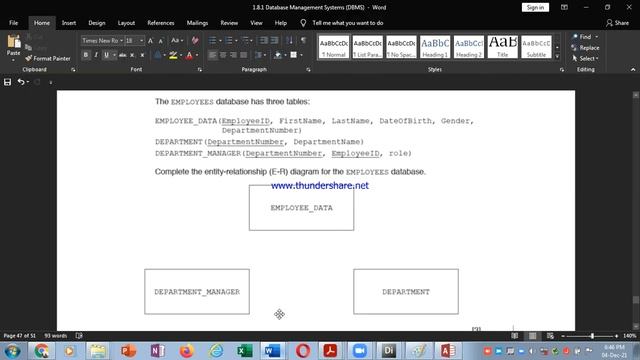This screenshot has height=360, width=640.
Task: Click the Paste icon in Clipboard group
Action: point(13,42)
